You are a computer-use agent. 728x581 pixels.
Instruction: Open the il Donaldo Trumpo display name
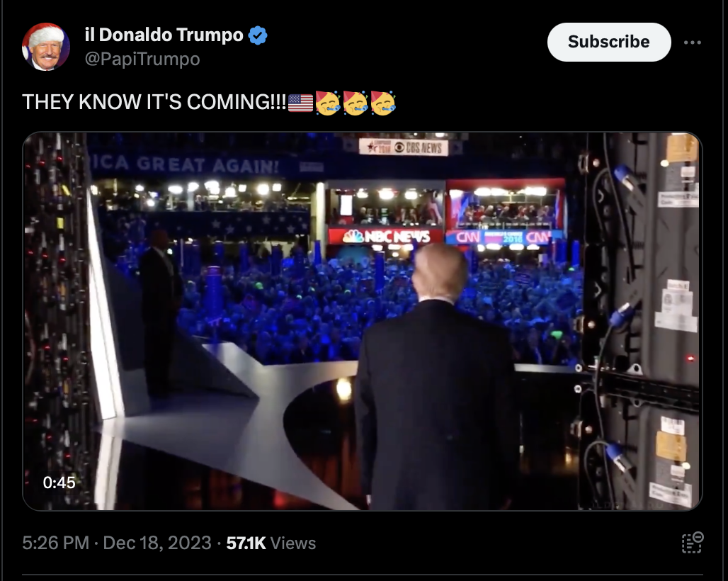[x=164, y=35]
